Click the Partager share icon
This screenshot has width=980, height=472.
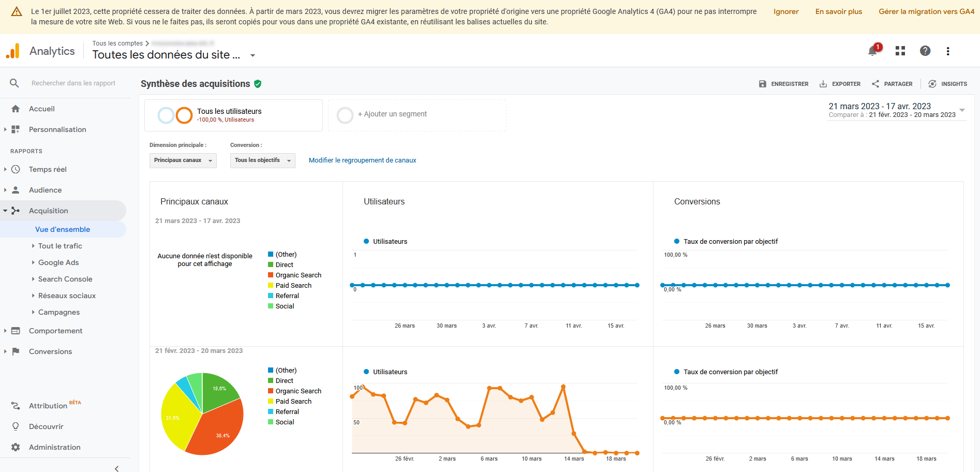(875, 84)
